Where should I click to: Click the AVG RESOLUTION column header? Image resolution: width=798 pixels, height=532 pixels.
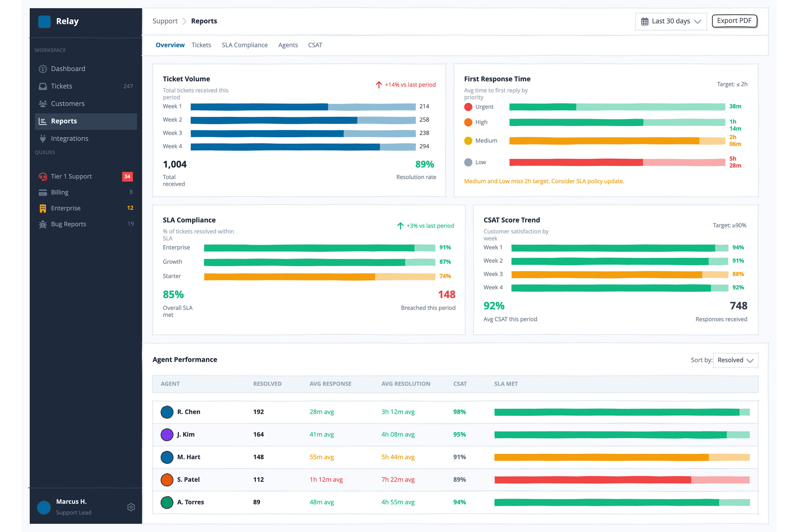tap(406, 384)
